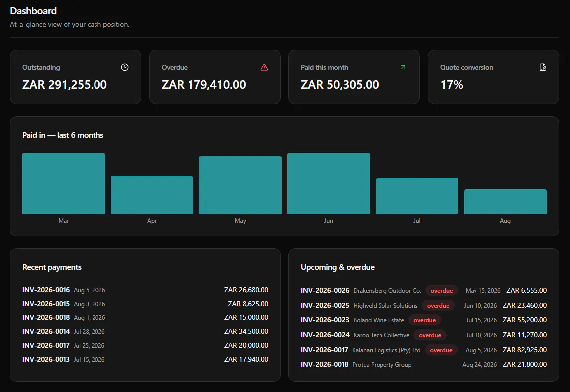
Task: Click overdue badge for Drakensberg Outdoor Co.
Action: 442,290
